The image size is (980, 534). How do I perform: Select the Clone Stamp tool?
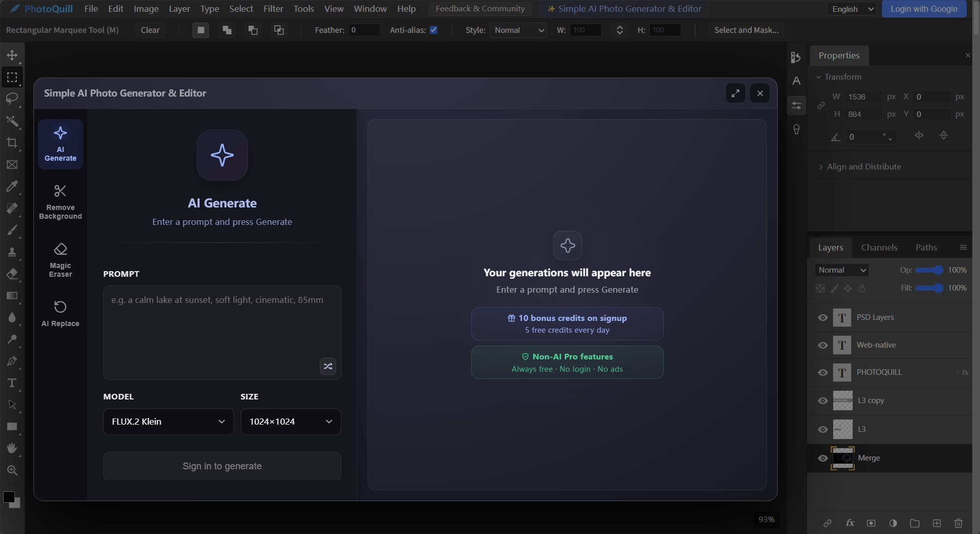(x=12, y=252)
